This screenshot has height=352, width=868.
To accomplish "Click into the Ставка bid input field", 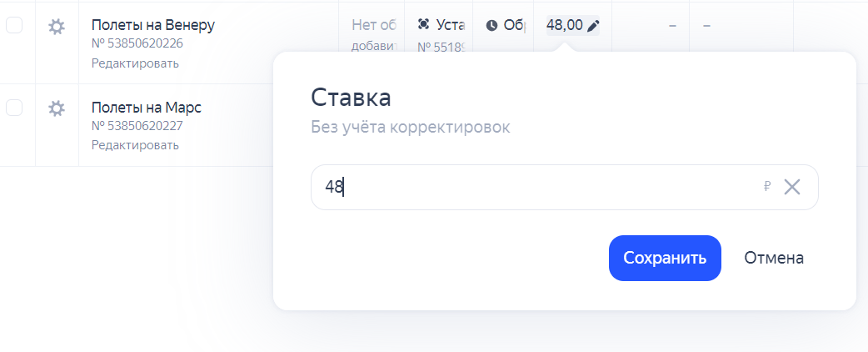I will [x=533, y=187].
